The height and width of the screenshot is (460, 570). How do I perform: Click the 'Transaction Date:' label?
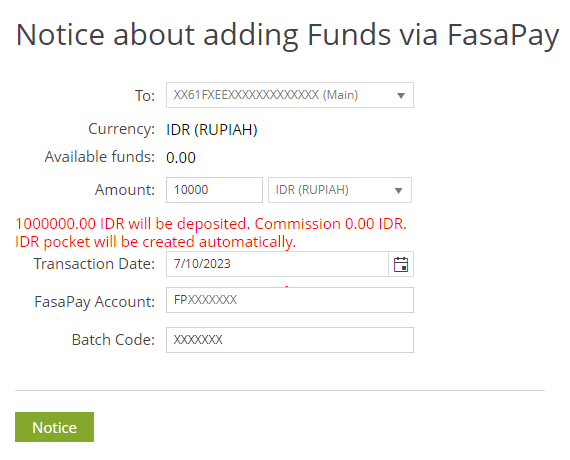click(94, 264)
